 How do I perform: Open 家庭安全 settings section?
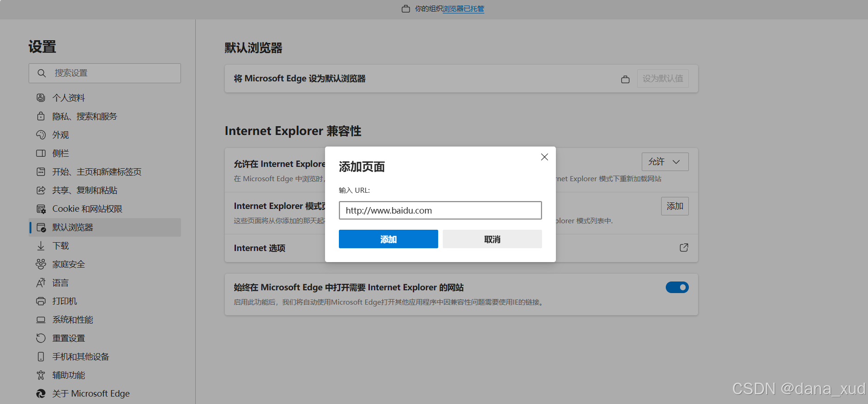(105, 264)
